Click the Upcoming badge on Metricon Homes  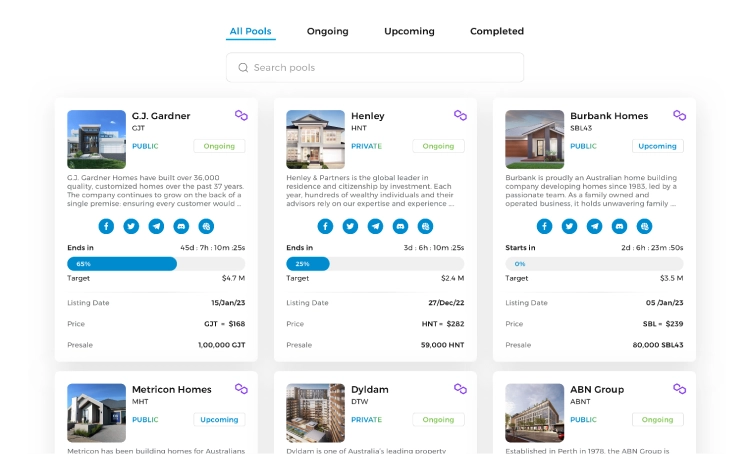219,420
